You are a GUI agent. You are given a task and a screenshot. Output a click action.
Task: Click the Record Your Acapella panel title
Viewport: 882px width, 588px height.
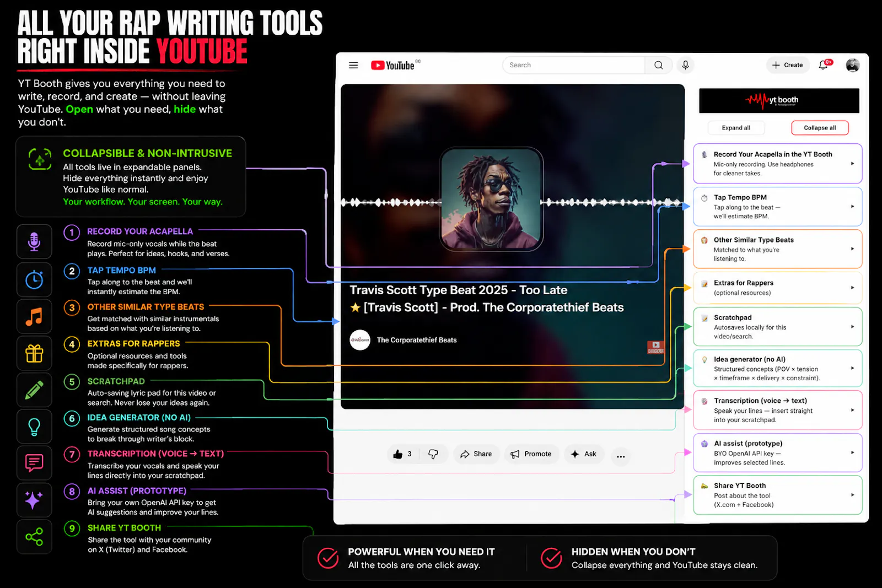click(773, 154)
